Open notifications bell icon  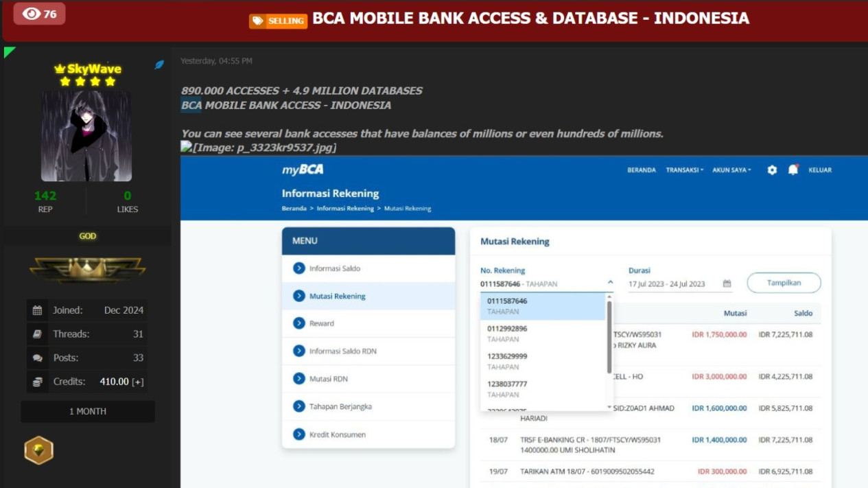tap(793, 170)
